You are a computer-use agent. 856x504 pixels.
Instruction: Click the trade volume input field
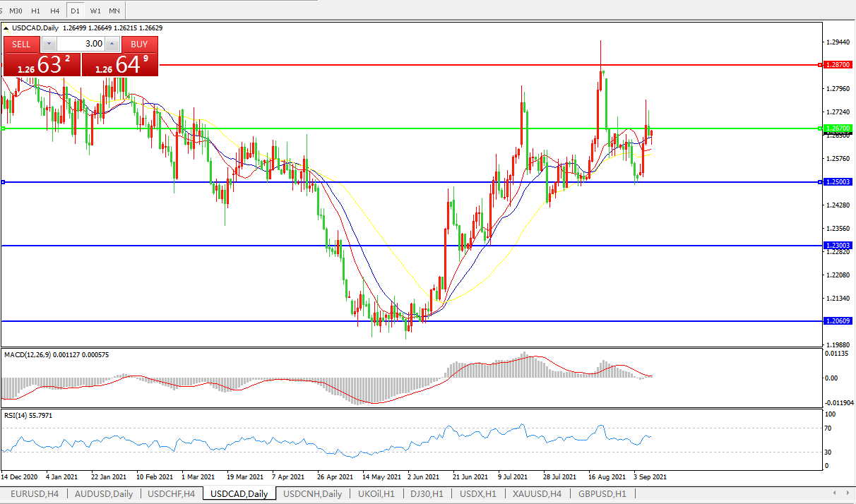81,44
